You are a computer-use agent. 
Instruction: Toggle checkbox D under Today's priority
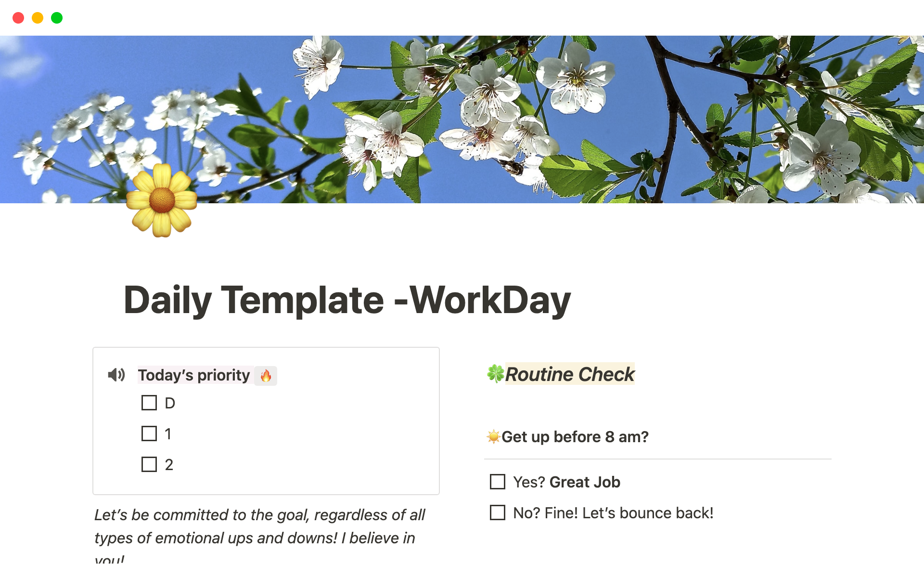pos(149,402)
